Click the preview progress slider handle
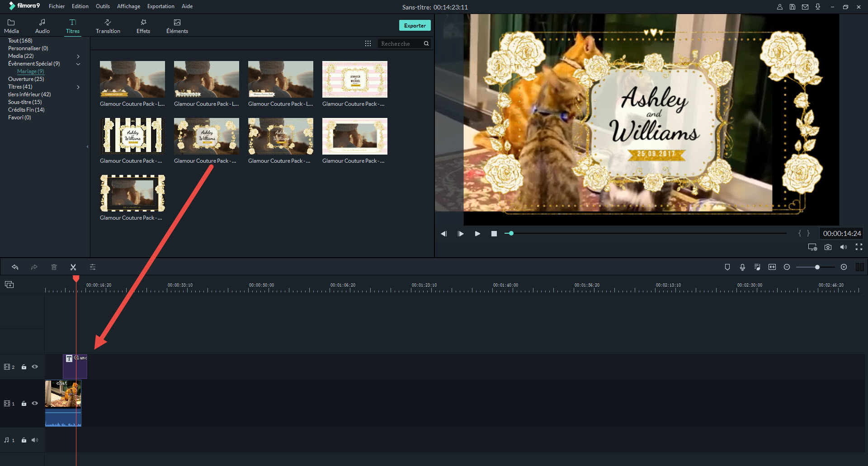 pyautogui.click(x=511, y=233)
